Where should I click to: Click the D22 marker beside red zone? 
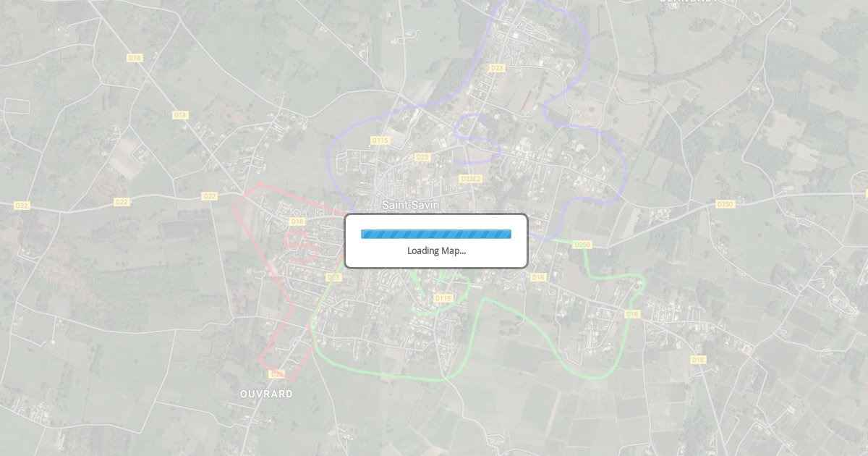pos(210,196)
